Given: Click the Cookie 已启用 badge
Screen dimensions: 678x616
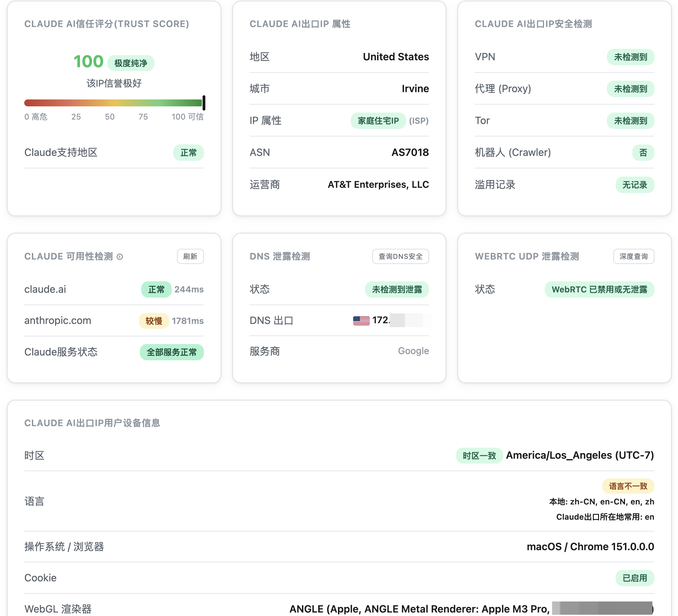Looking at the screenshot, I should coord(635,578).
